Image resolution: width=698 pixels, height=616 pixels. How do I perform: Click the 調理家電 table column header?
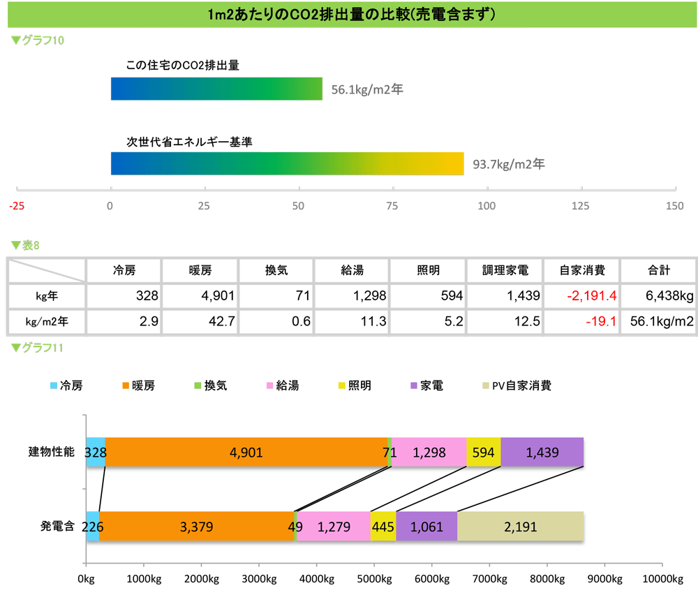505,270
